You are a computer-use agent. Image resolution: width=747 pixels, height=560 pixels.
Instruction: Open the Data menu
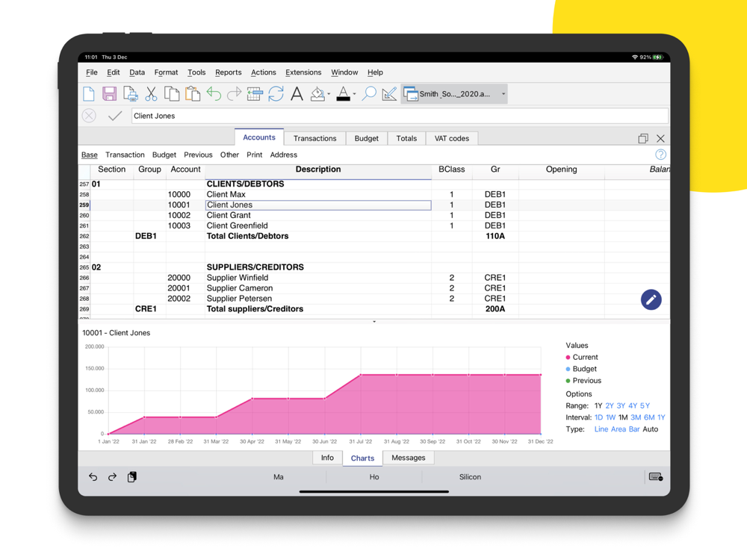[x=137, y=72]
